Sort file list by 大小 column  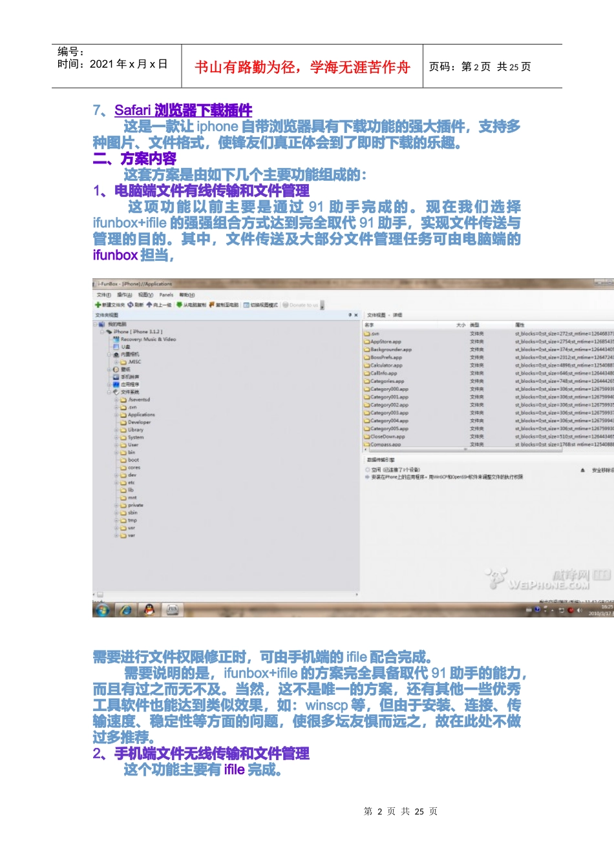[x=460, y=325]
